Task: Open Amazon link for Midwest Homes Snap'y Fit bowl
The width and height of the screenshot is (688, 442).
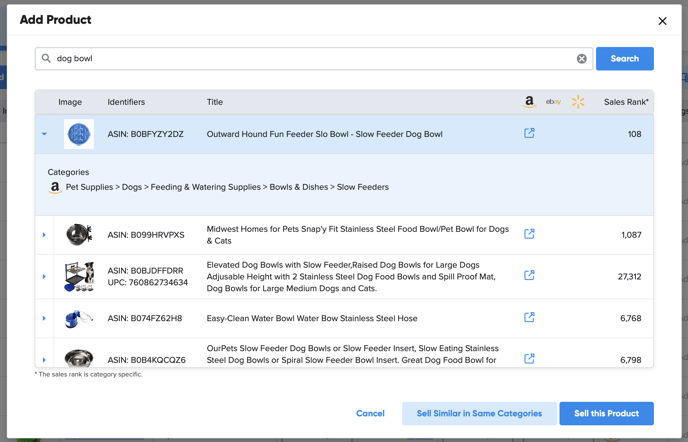Action: point(529,234)
